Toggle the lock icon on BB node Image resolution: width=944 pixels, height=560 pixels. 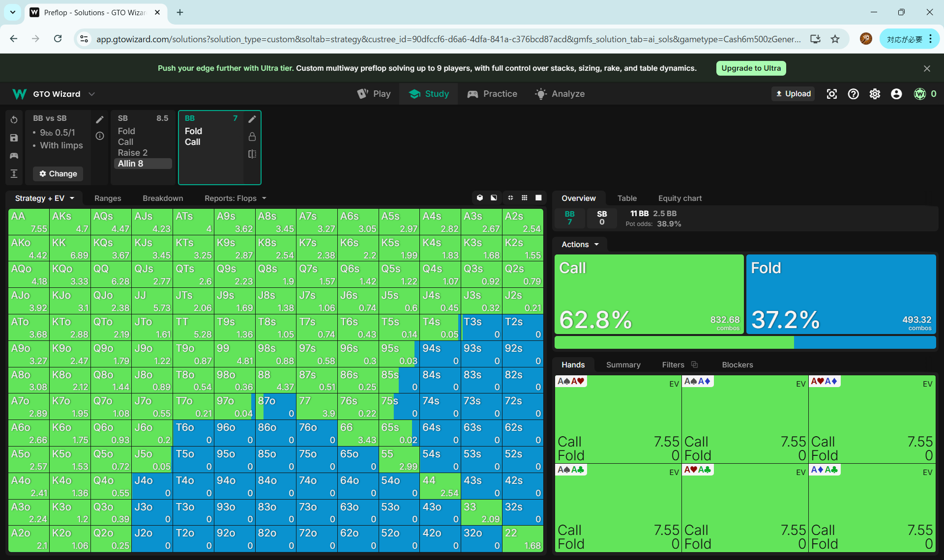pyautogui.click(x=252, y=137)
